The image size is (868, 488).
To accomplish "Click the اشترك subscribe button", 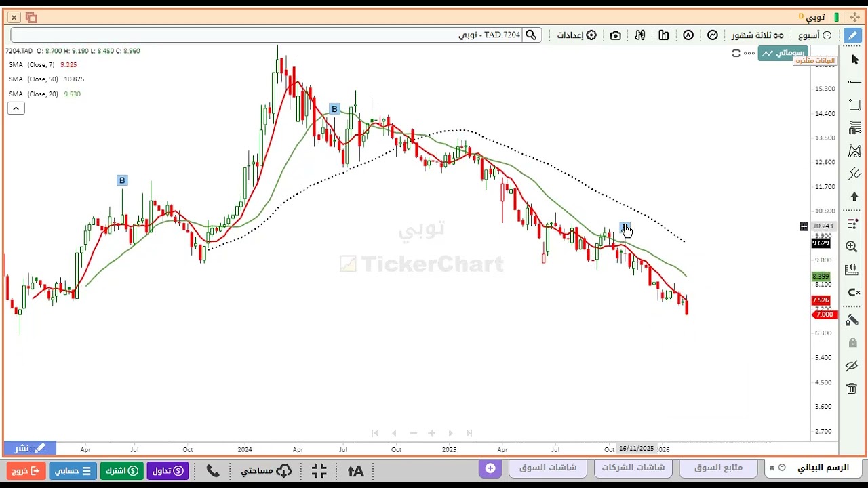I will click(122, 470).
